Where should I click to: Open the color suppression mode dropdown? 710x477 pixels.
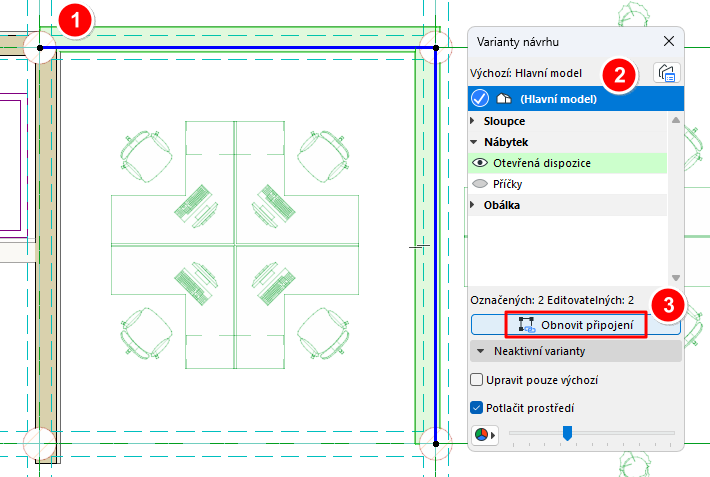point(485,435)
